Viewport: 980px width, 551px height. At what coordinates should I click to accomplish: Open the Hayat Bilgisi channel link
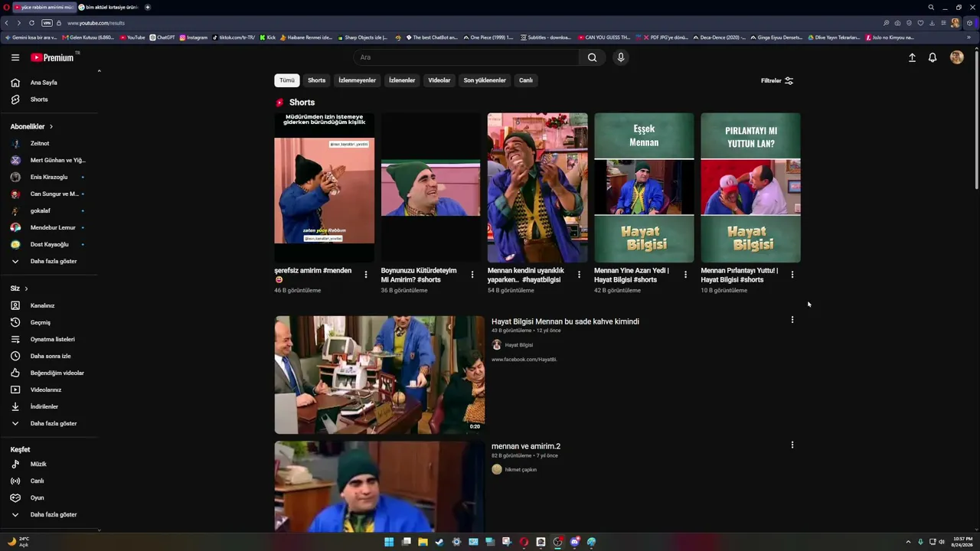[x=518, y=345]
